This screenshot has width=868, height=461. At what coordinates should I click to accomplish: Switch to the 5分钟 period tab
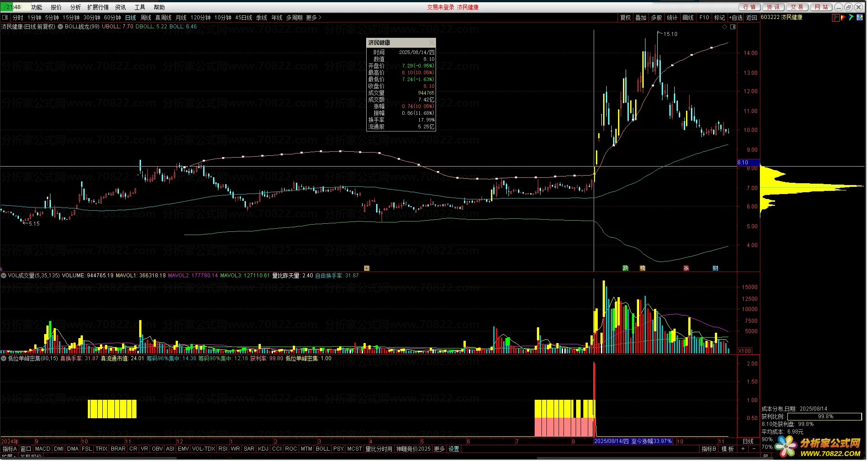point(52,18)
